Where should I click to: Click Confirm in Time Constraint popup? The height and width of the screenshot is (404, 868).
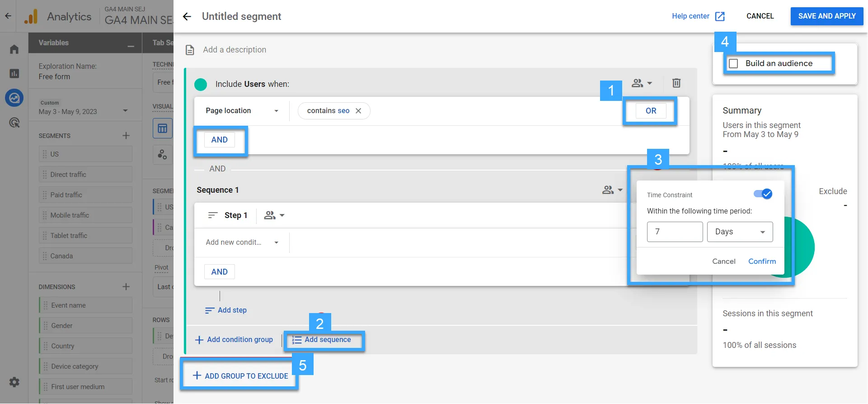coord(762,261)
